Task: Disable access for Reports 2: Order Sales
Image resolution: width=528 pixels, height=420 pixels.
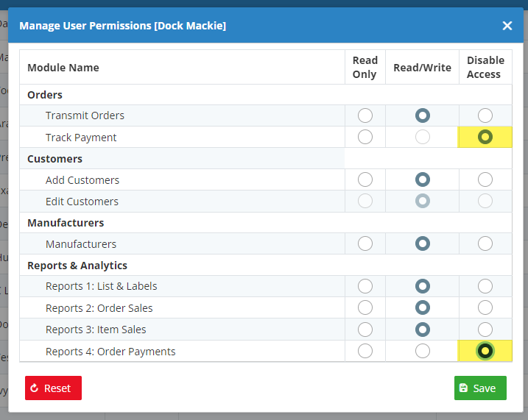Action: 485,307
